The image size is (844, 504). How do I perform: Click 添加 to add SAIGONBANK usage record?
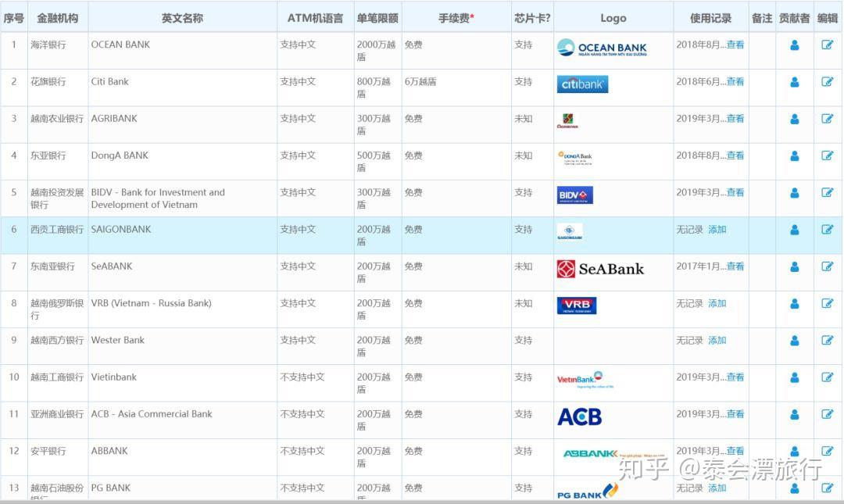(x=717, y=229)
